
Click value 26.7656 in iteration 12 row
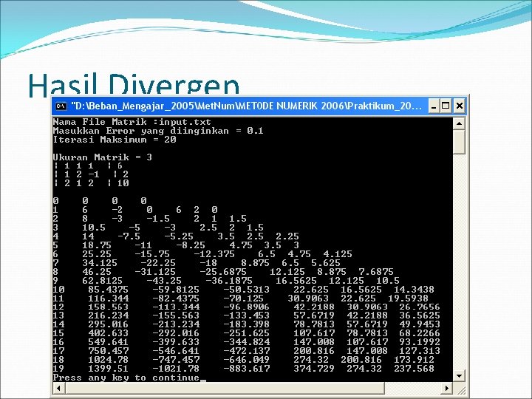pyautogui.click(x=420, y=307)
